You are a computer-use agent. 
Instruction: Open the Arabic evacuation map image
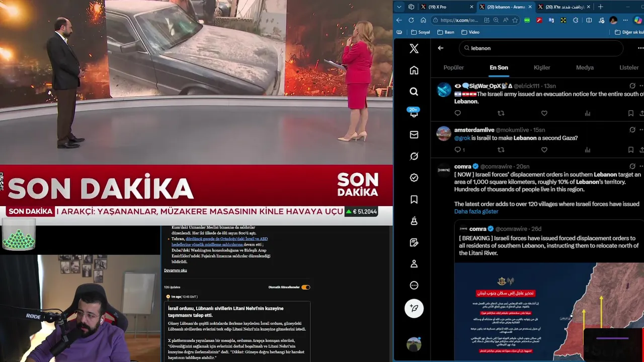[x=549, y=312]
